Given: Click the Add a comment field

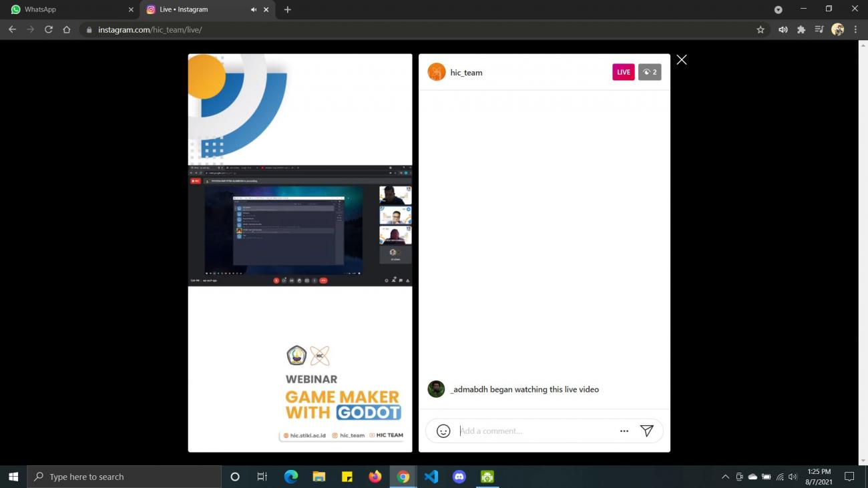Looking at the screenshot, I should 534,431.
